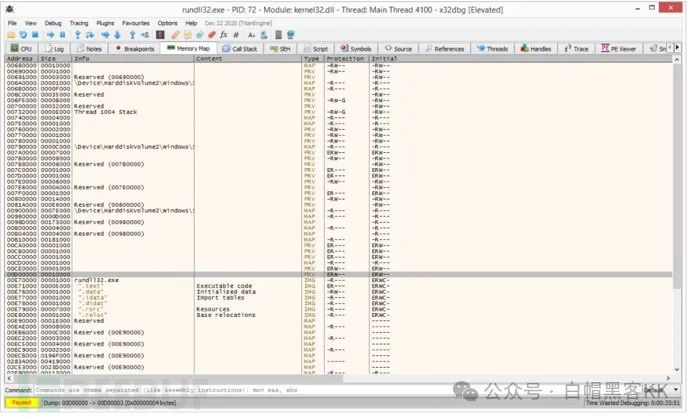Click the Restart debugging icon
Viewport: 690px width, 419px height.
click(23, 35)
